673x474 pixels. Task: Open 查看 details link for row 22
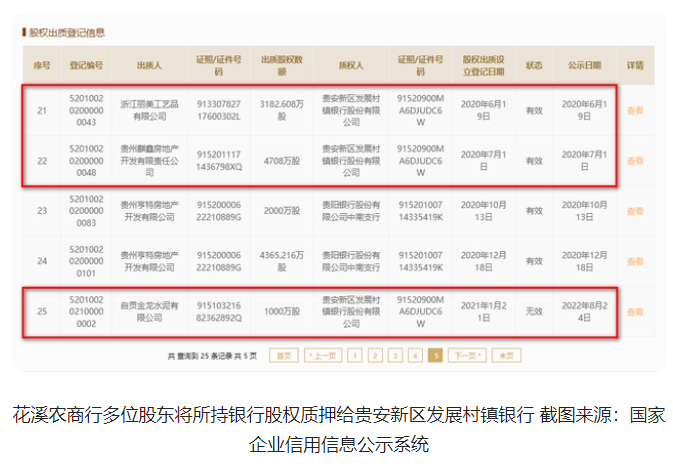pos(635,160)
